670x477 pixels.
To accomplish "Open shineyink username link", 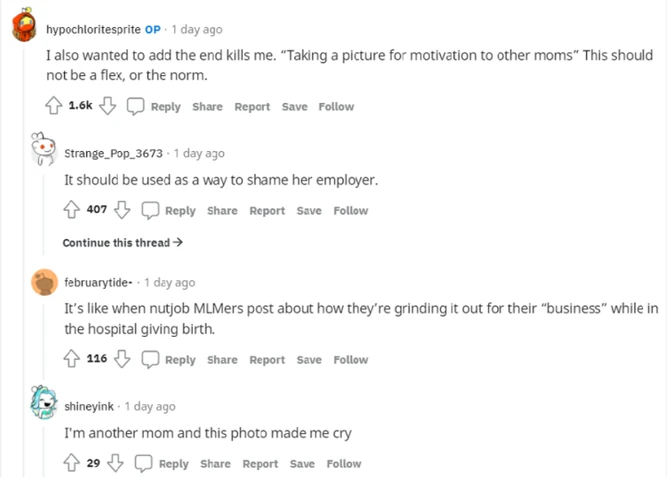I will pos(90,406).
